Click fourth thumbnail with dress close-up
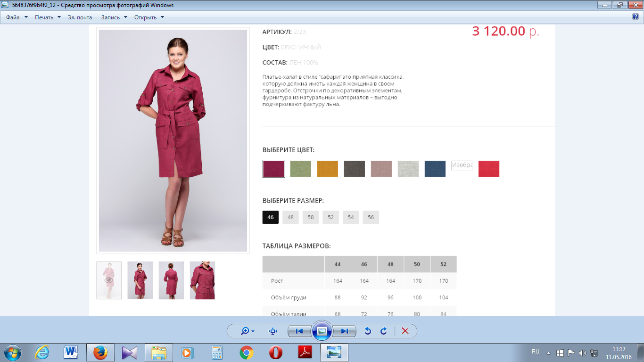Screen dimensions: 644x362 point(202,280)
